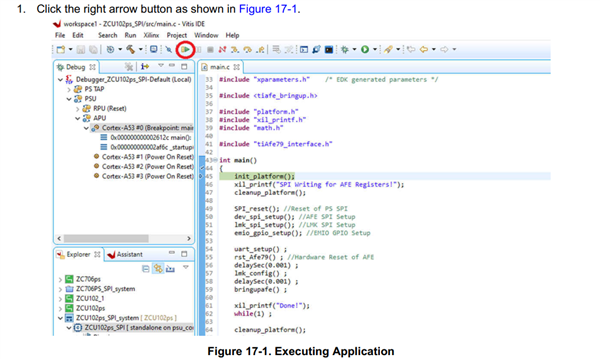600x360 pixels.
Task: Click scroll right arrow in Debug panel
Action: tap(189, 238)
